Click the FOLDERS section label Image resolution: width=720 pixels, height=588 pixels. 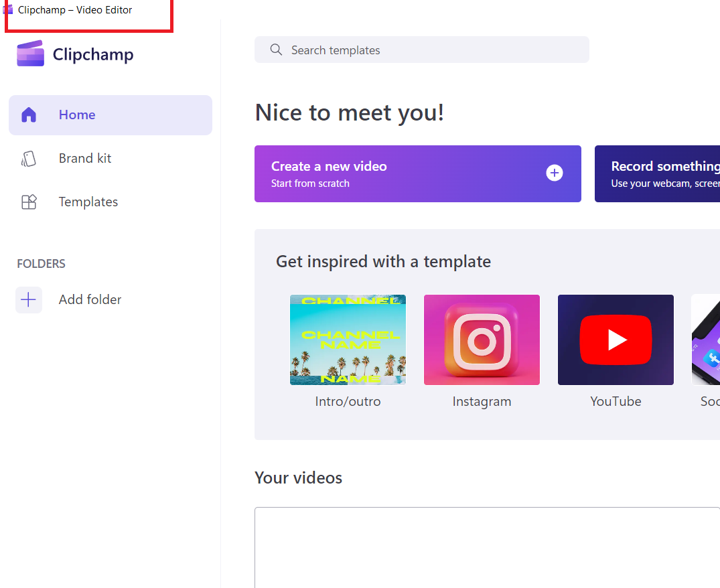coord(42,264)
